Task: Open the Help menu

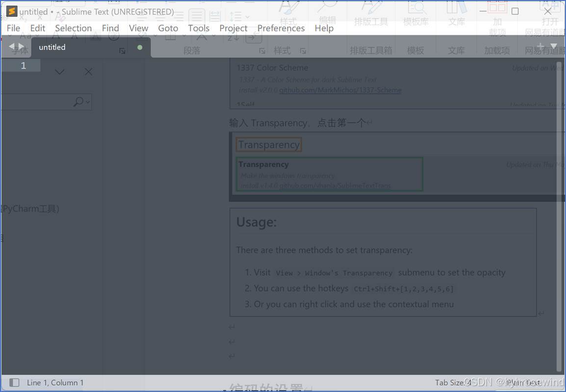Action: pos(324,28)
